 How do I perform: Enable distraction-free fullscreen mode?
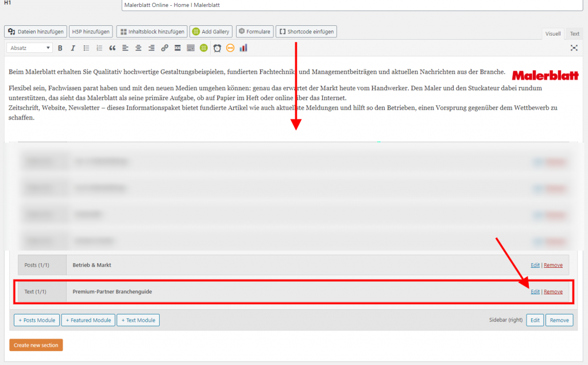(x=574, y=48)
